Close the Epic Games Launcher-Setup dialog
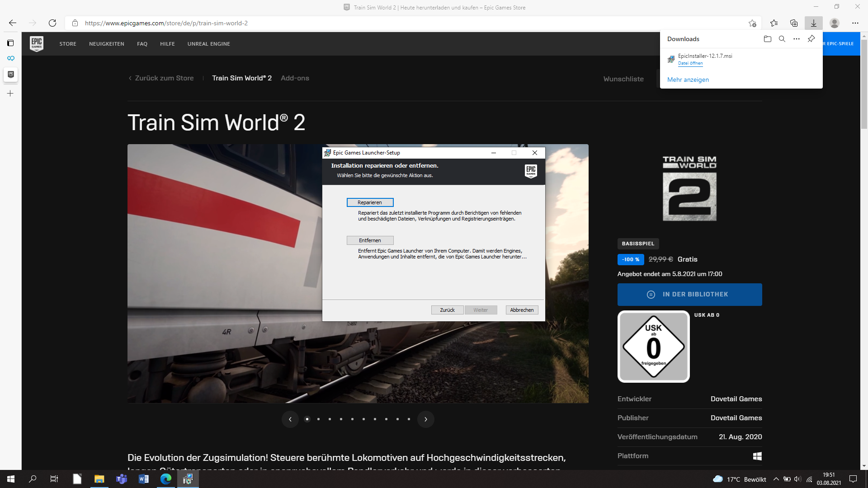 pyautogui.click(x=535, y=153)
